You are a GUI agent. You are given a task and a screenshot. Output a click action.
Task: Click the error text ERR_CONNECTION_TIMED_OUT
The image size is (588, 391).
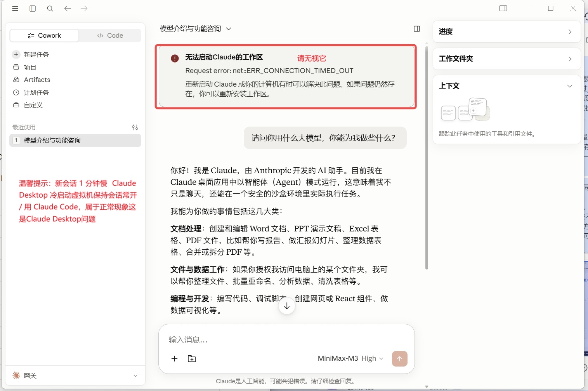(x=293, y=71)
